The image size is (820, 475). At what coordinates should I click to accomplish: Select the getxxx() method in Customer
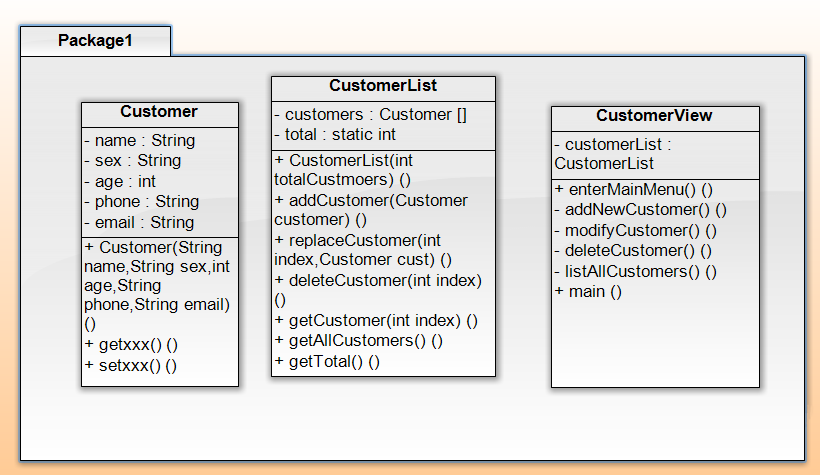pos(131,344)
